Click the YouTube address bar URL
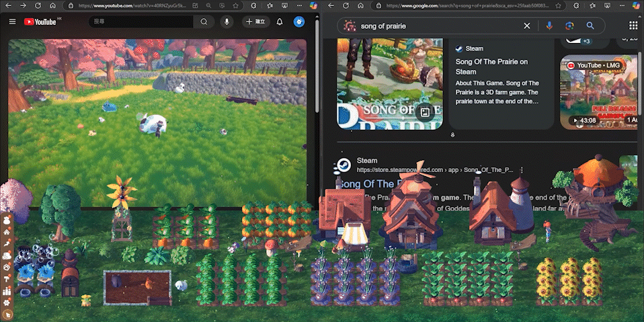Image resolution: width=644 pixels, height=322 pixels. (x=132, y=6)
